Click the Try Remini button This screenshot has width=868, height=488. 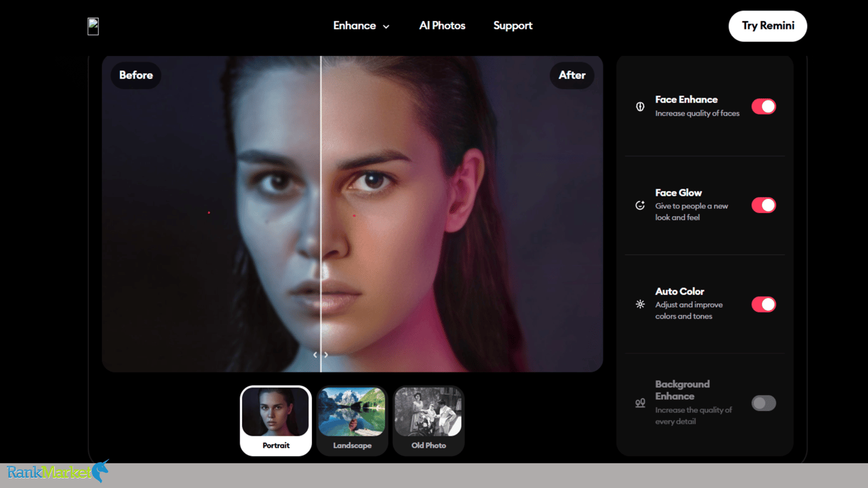pyautogui.click(x=768, y=26)
